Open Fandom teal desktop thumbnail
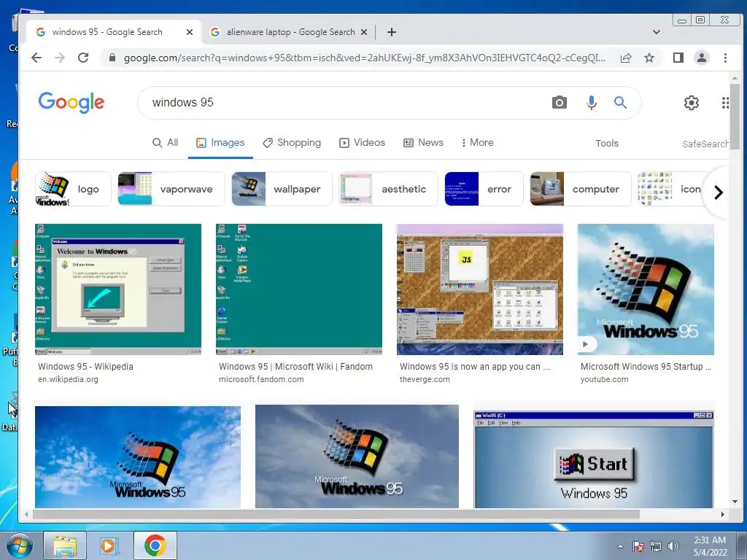The height and width of the screenshot is (560, 747). pos(299,289)
